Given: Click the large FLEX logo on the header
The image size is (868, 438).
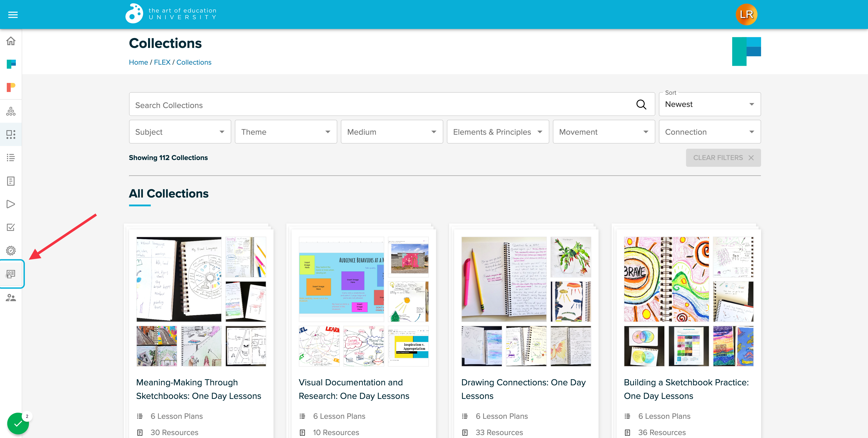Looking at the screenshot, I should (x=746, y=51).
